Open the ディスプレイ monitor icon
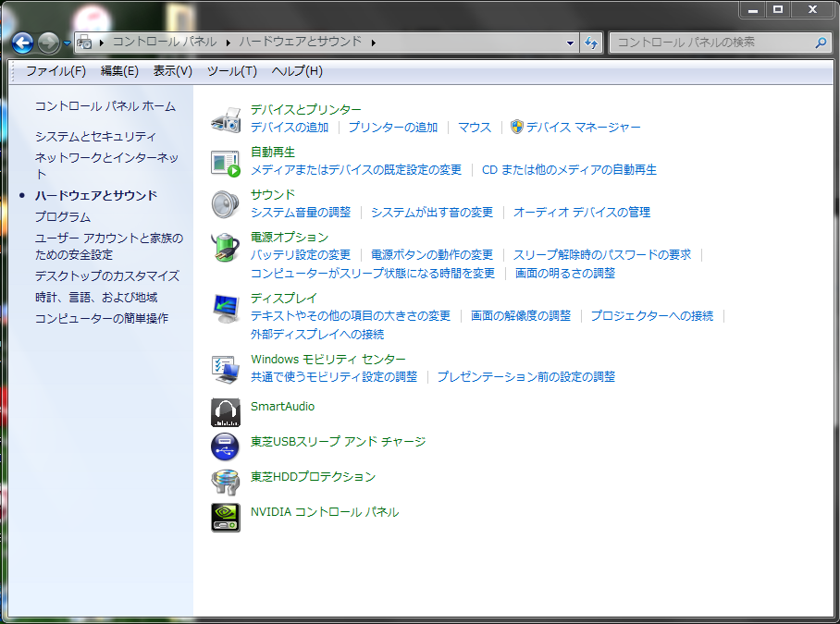This screenshot has height=624, width=840. (226, 308)
